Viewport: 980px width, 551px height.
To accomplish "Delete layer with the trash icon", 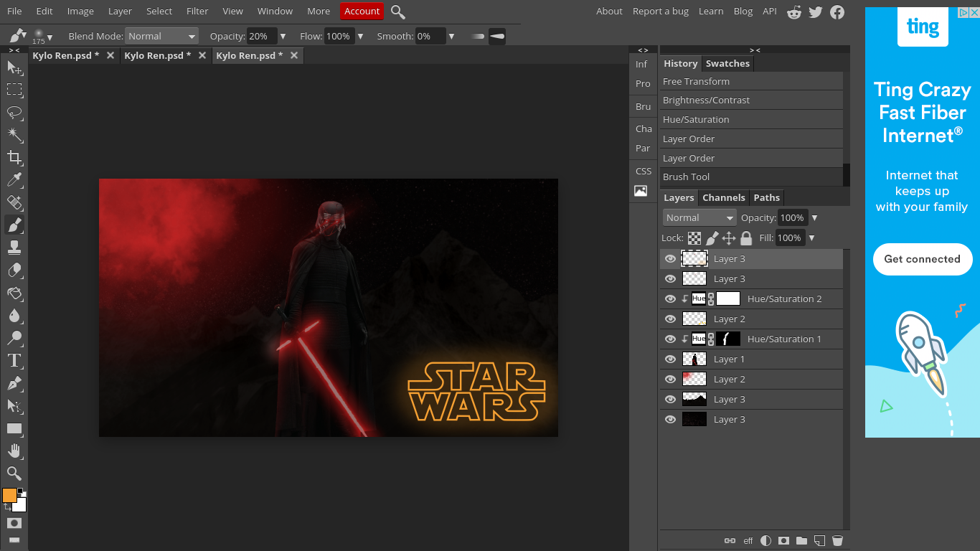I will 837,541.
